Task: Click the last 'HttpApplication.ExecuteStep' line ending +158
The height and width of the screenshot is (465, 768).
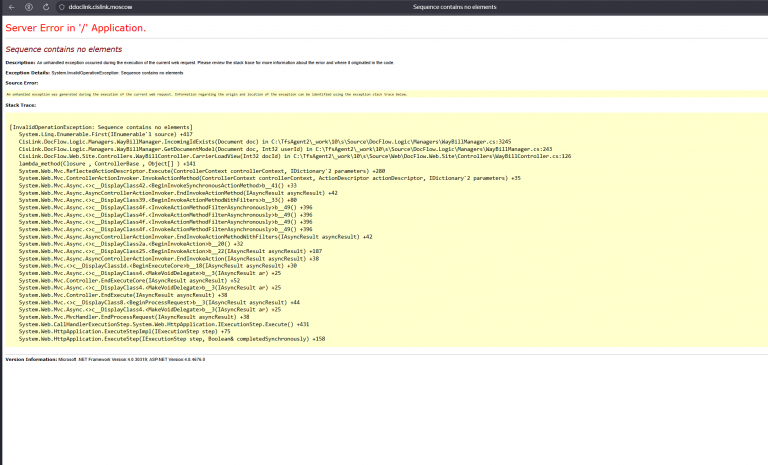Action: pyautogui.click(x=172, y=339)
